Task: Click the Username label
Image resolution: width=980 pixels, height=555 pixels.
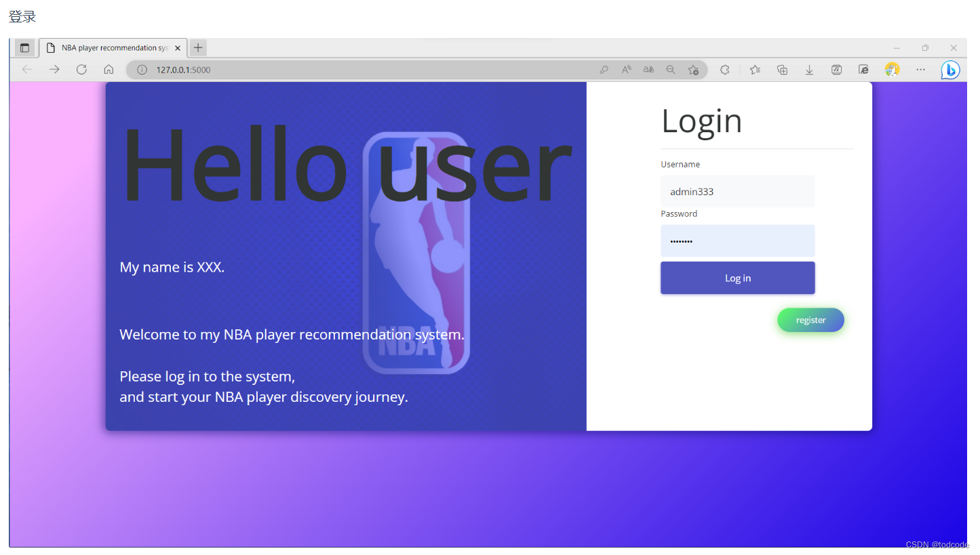Action: (680, 164)
